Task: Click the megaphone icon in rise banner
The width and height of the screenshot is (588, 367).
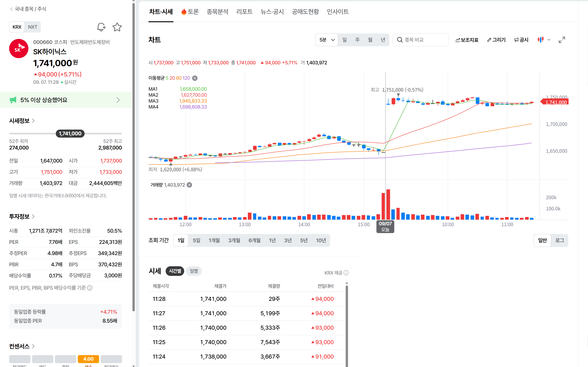Action: tap(13, 100)
